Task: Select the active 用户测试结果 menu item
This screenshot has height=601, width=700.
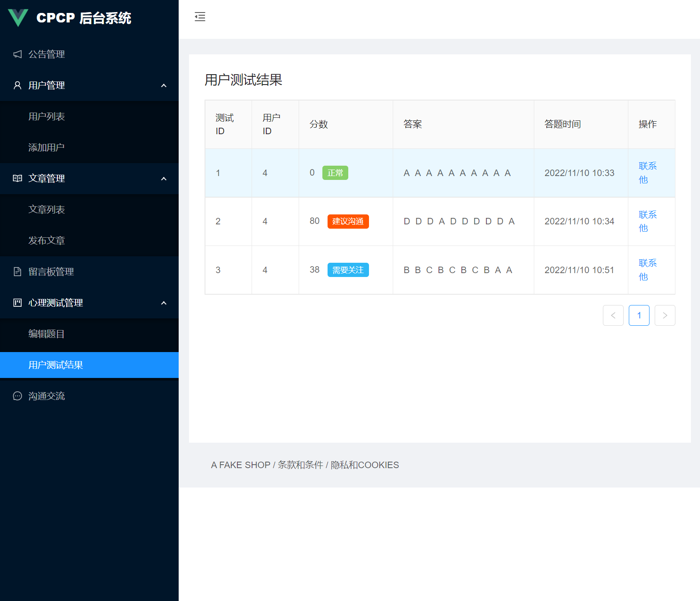Action: click(x=89, y=365)
